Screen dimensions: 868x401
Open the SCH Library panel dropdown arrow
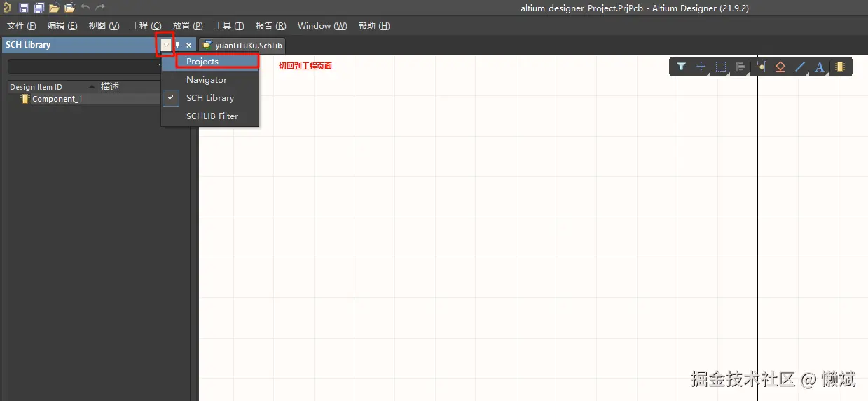(x=165, y=45)
